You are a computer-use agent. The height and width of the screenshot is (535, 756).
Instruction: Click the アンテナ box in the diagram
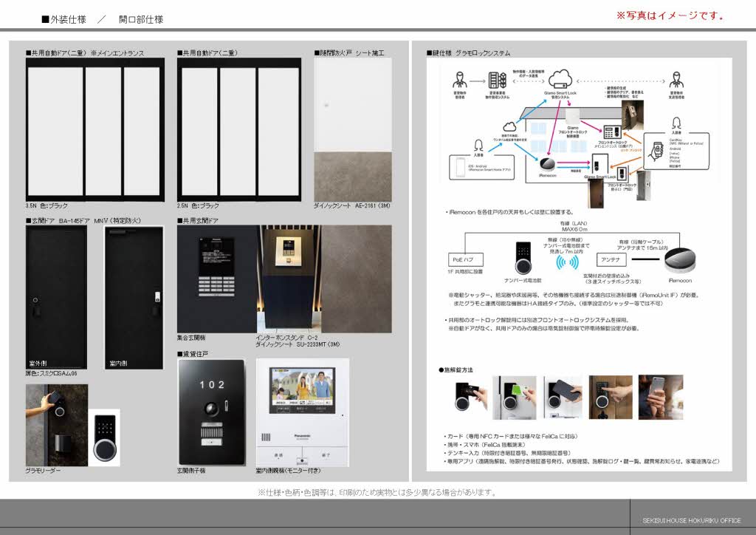pos(612,260)
